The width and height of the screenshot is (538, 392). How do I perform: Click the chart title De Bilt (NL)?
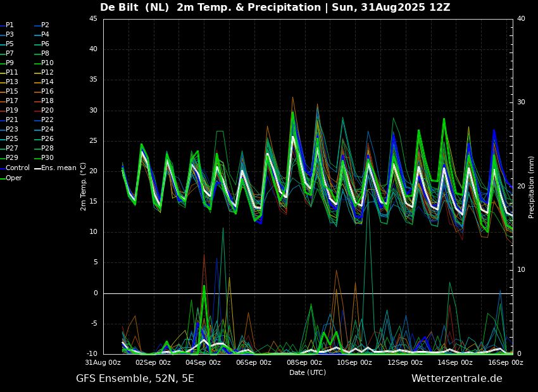tap(134, 7)
